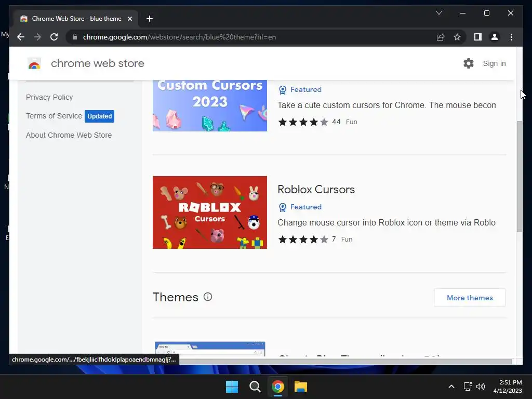532x399 pixels.
Task: View site information lock icon
Action: (x=75, y=37)
